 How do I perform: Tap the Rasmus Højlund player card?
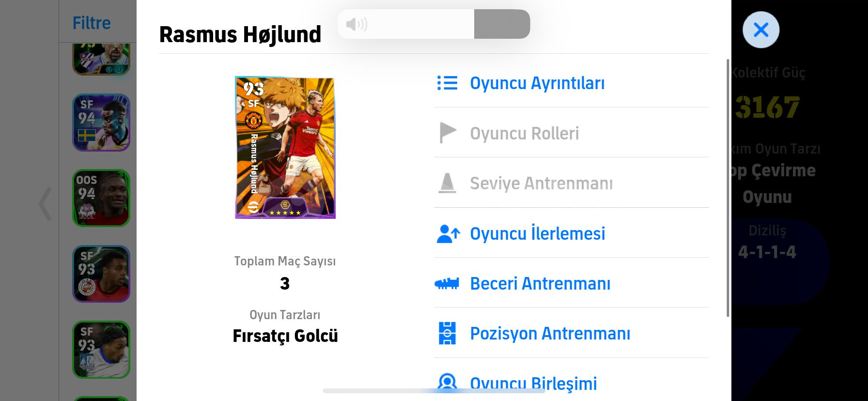[x=285, y=147]
